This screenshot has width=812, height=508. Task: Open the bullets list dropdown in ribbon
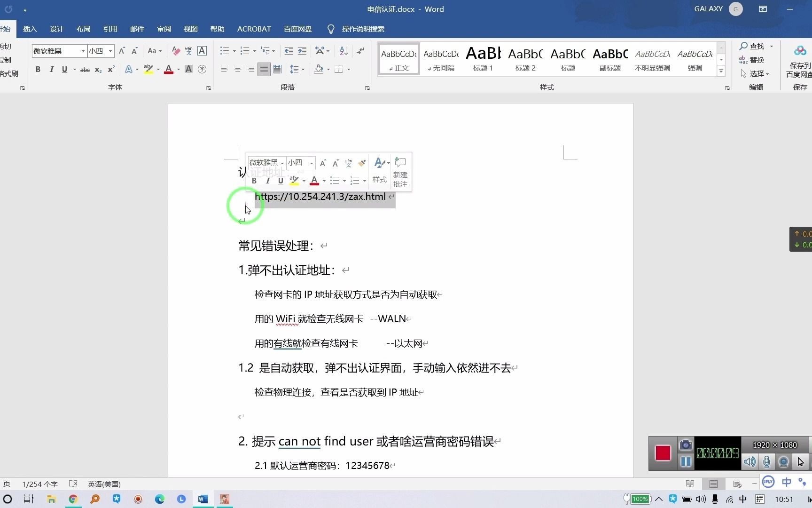click(x=234, y=51)
